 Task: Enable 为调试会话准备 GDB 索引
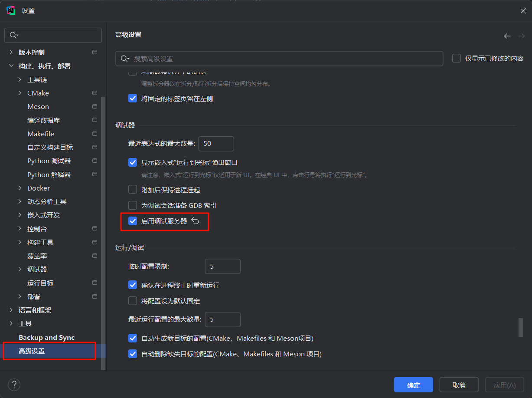tap(133, 205)
